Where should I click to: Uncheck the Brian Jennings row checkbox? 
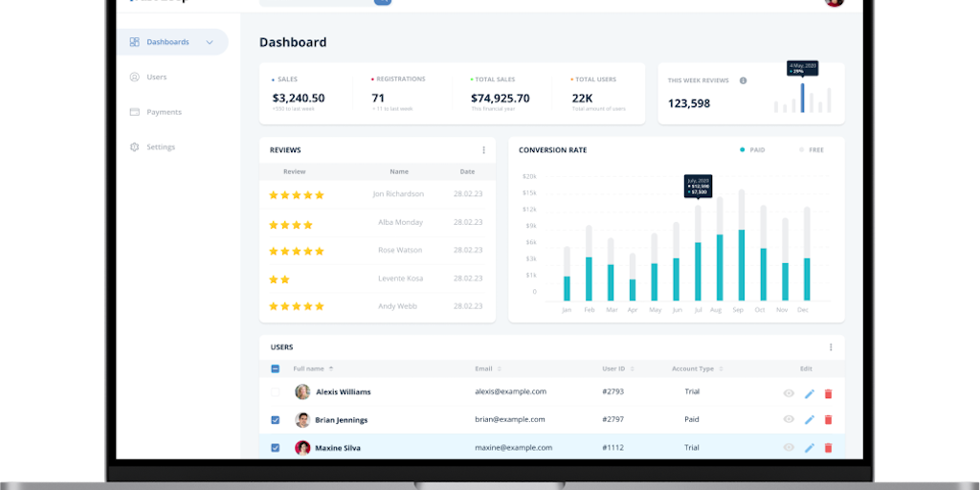pyautogui.click(x=275, y=420)
